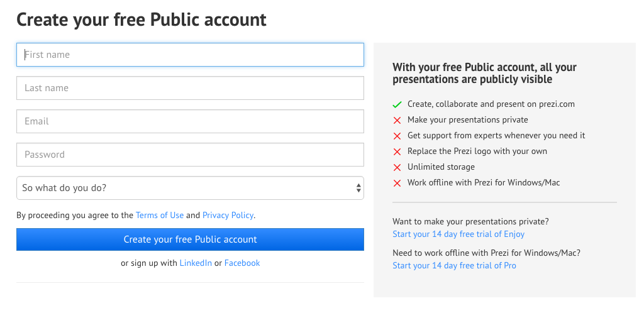
Task: Click into the Password field
Action: [190, 155]
